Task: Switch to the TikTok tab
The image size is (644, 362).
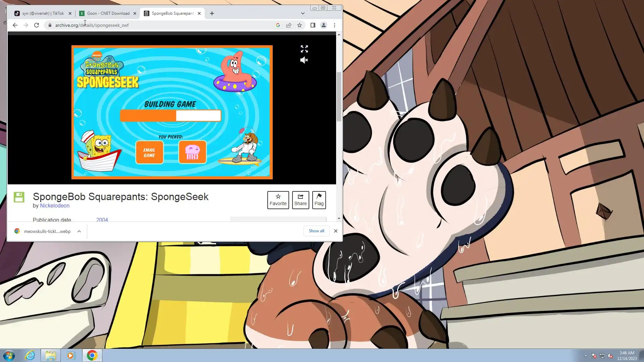Action: pos(43,13)
